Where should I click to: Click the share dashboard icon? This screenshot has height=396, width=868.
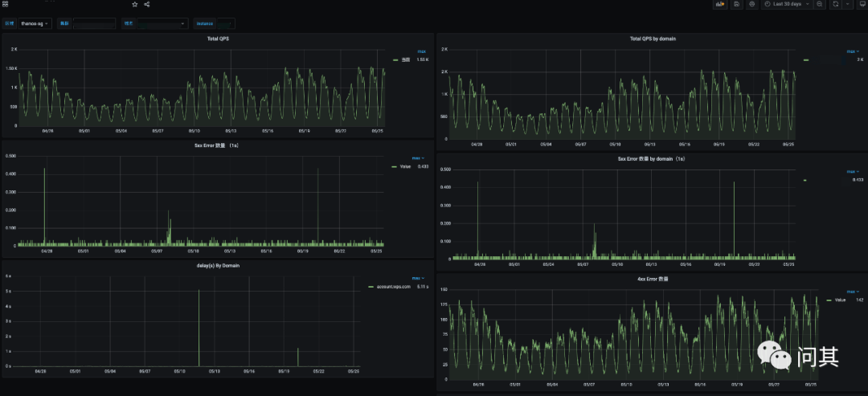(x=147, y=4)
